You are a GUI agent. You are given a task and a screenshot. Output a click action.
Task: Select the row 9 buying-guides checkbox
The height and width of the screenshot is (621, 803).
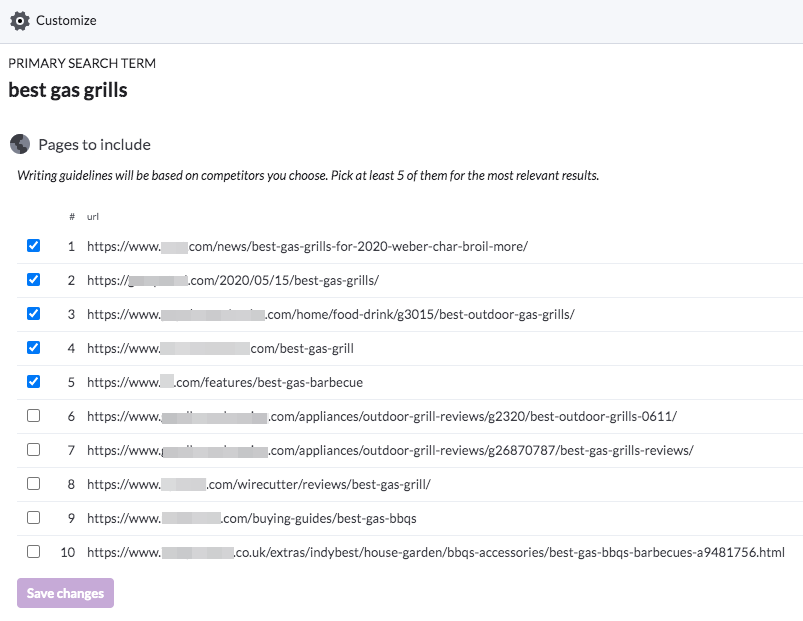click(x=33, y=518)
